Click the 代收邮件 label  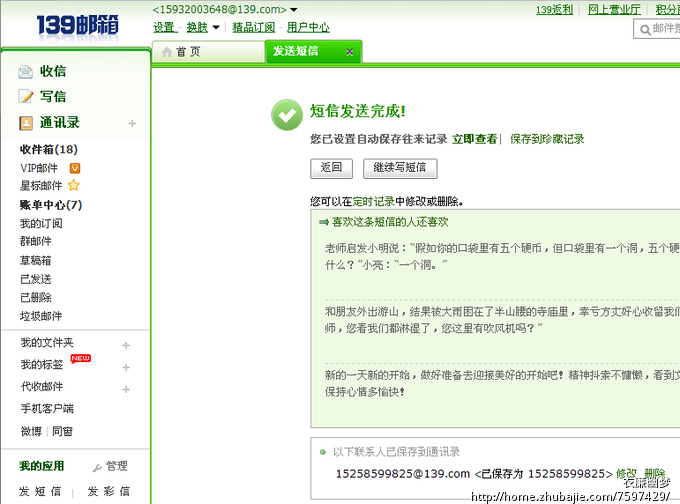[x=42, y=386]
